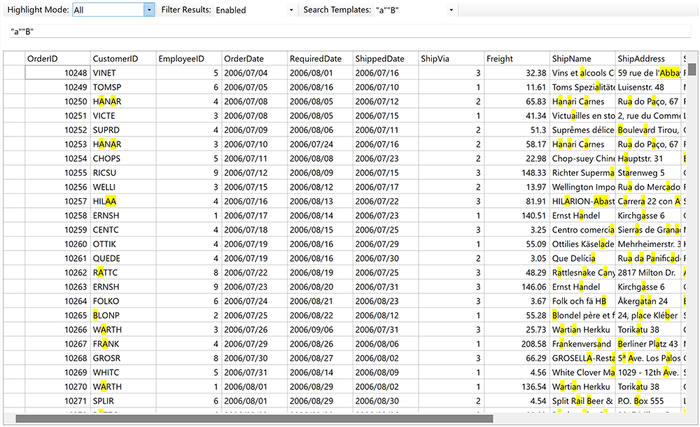This screenshot has width=700, height=427.
Task: Sort by the RequiredDate column header
Action: [x=320, y=58]
